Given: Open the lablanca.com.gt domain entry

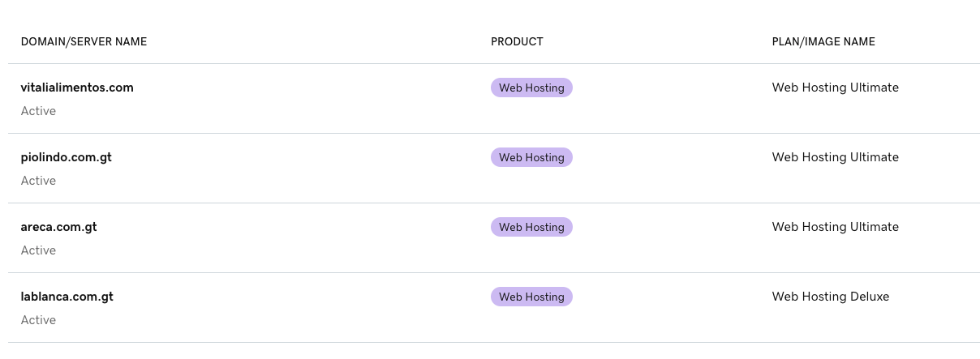Looking at the screenshot, I should coord(67,297).
